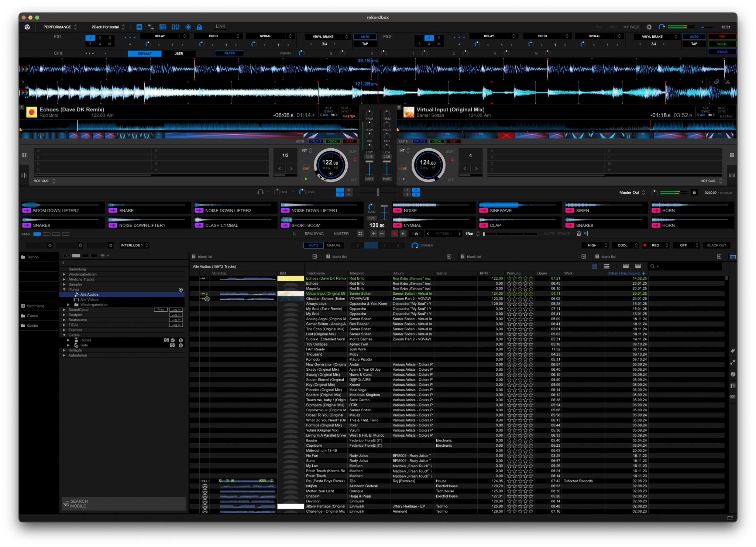Enable TAP tempo mode for FX1
The image size is (756, 547).
click(x=365, y=44)
